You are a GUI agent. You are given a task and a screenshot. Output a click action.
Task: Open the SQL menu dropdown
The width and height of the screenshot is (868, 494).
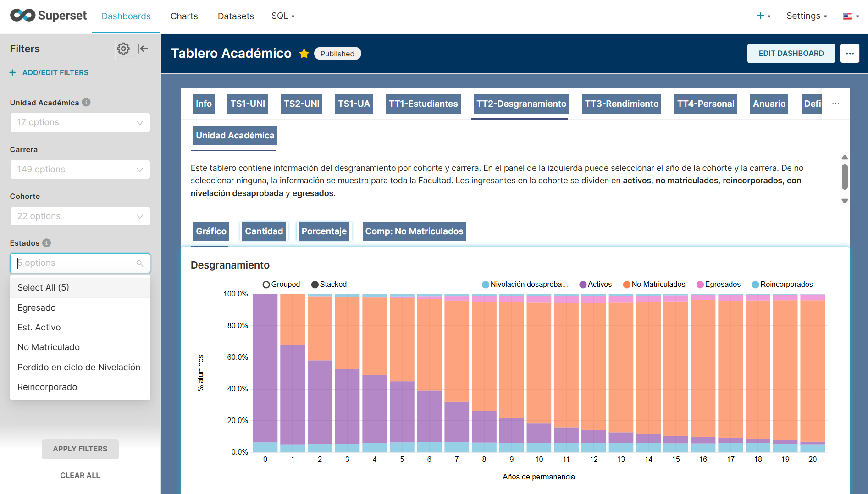point(282,16)
